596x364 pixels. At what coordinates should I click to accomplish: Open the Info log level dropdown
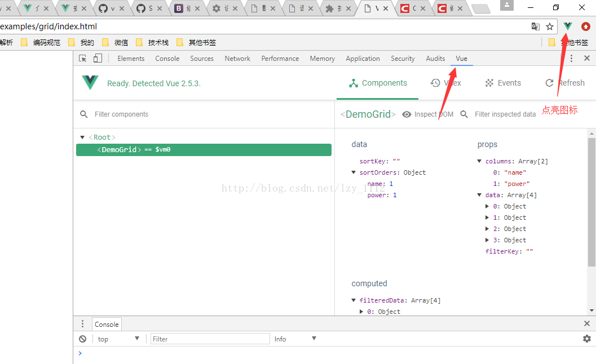point(295,339)
